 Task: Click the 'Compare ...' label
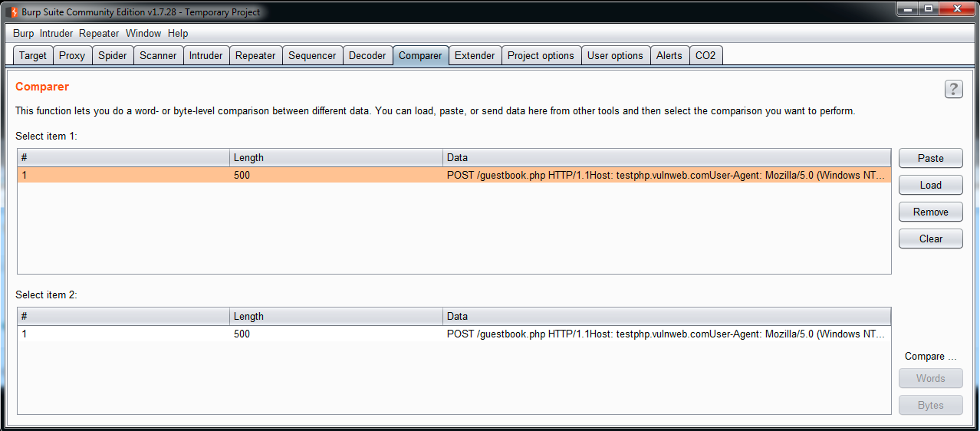(x=931, y=356)
